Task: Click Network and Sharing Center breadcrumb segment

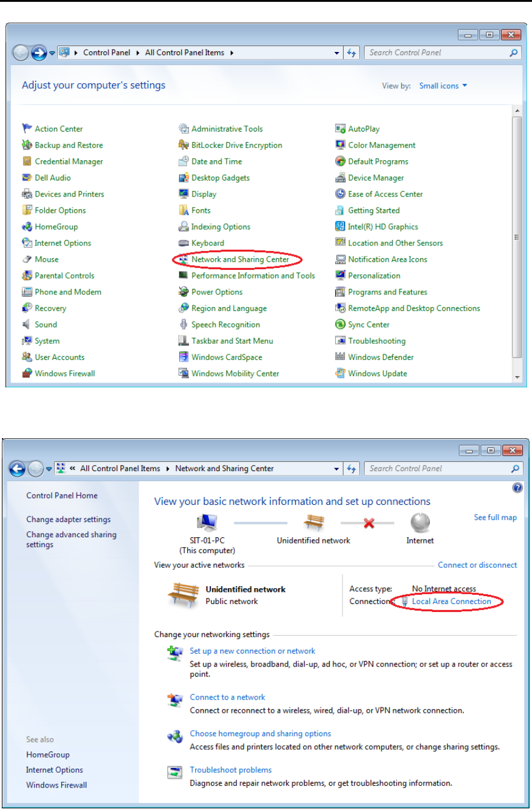Action: click(224, 469)
